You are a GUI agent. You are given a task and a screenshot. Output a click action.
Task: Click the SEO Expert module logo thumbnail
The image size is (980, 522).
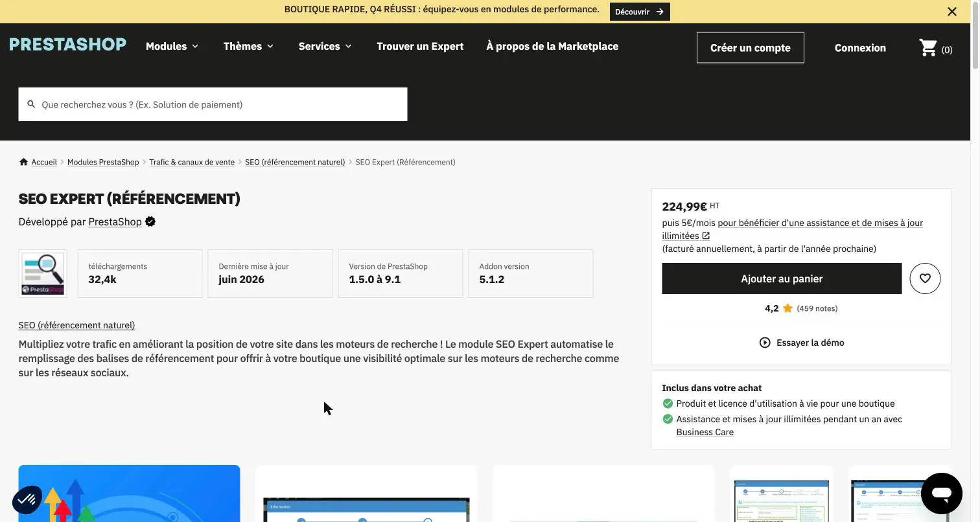(x=43, y=274)
